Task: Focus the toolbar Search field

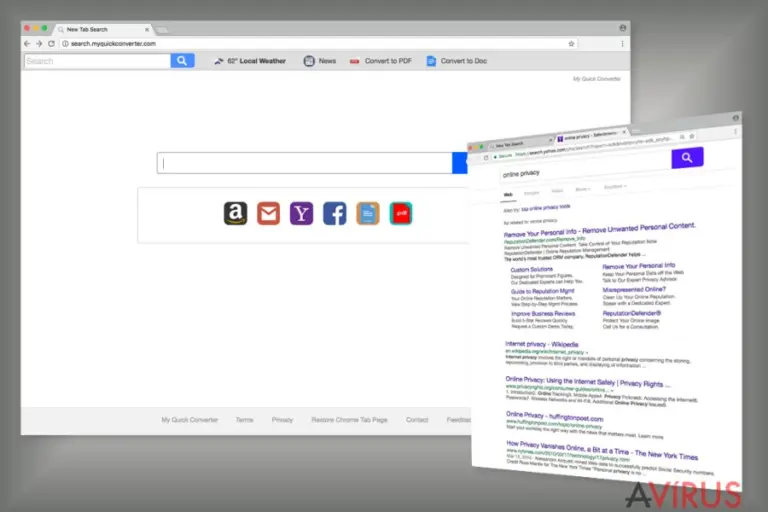Action: 97,61
